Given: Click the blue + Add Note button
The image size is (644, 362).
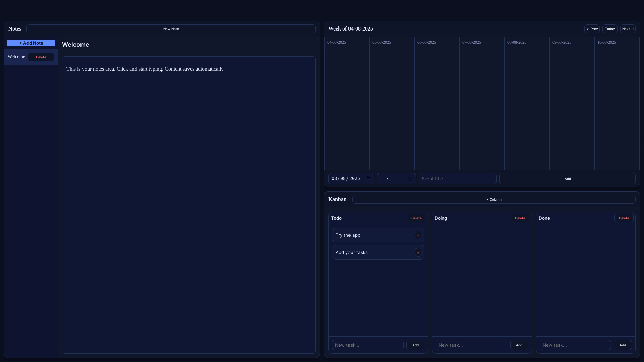Looking at the screenshot, I should click(x=31, y=43).
